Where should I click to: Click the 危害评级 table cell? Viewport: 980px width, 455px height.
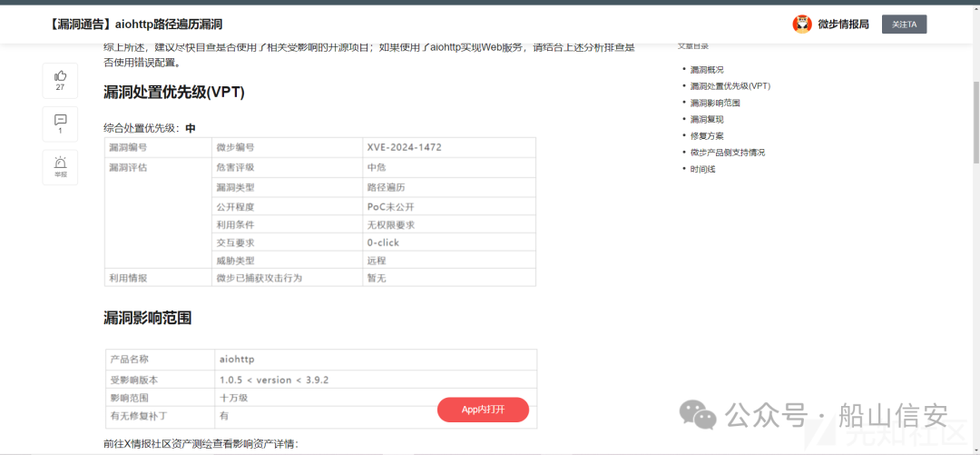(x=287, y=168)
